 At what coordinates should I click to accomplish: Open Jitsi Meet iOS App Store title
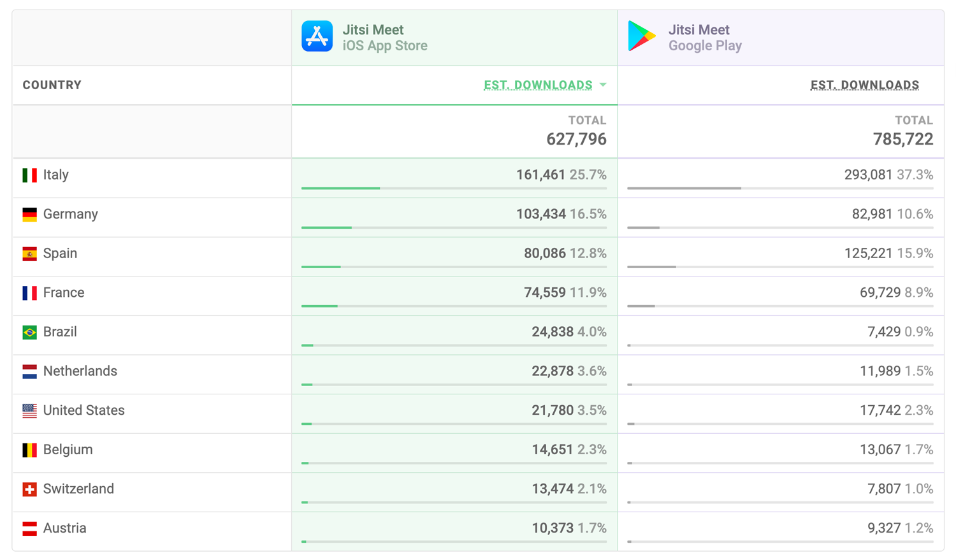point(373,29)
